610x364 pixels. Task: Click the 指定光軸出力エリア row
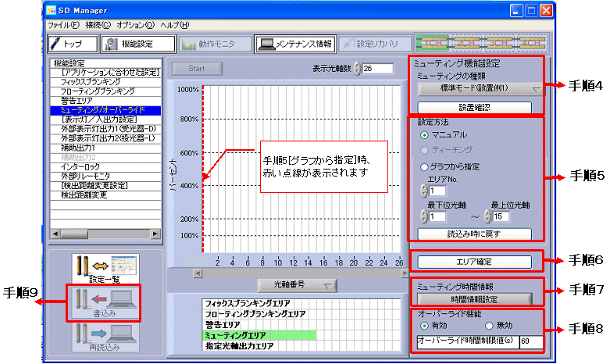(301, 346)
